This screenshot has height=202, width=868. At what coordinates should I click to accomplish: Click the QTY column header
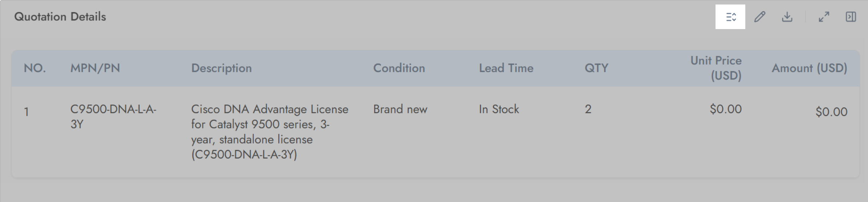[x=596, y=68]
